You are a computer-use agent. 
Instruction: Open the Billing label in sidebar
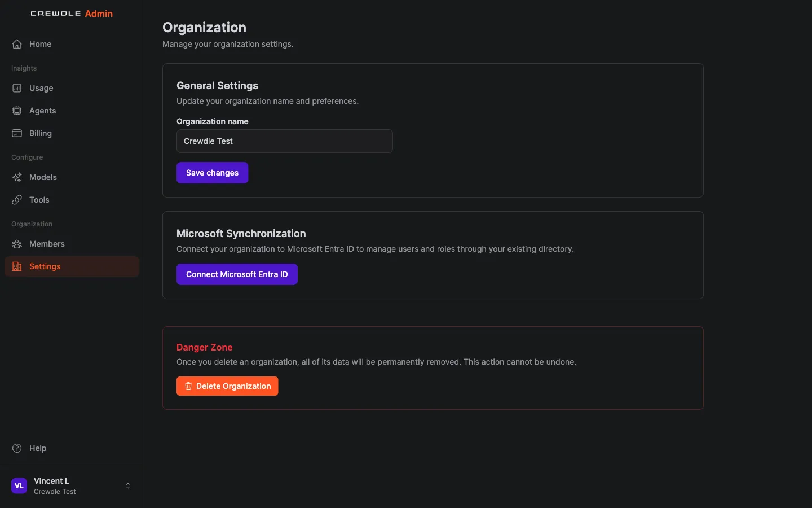[x=41, y=133]
